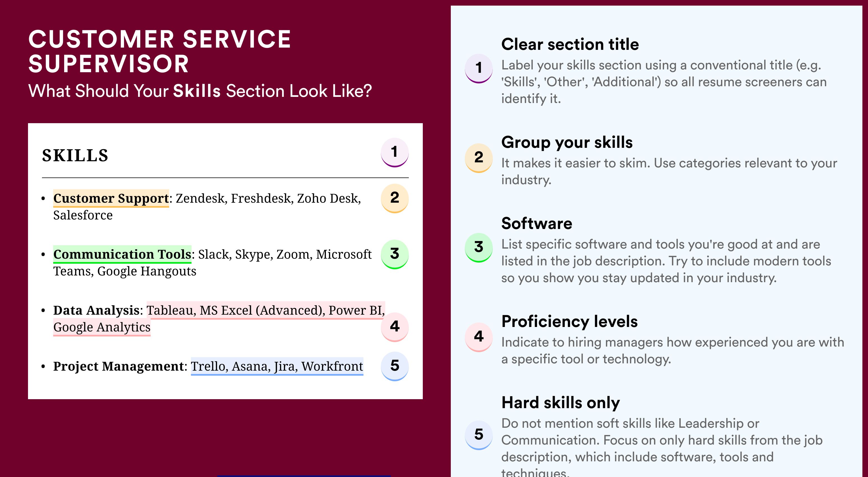Viewport: 868px width, 477px height.
Task: Click the green number 3 badge beside Communication Tools
Action: point(395,254)
